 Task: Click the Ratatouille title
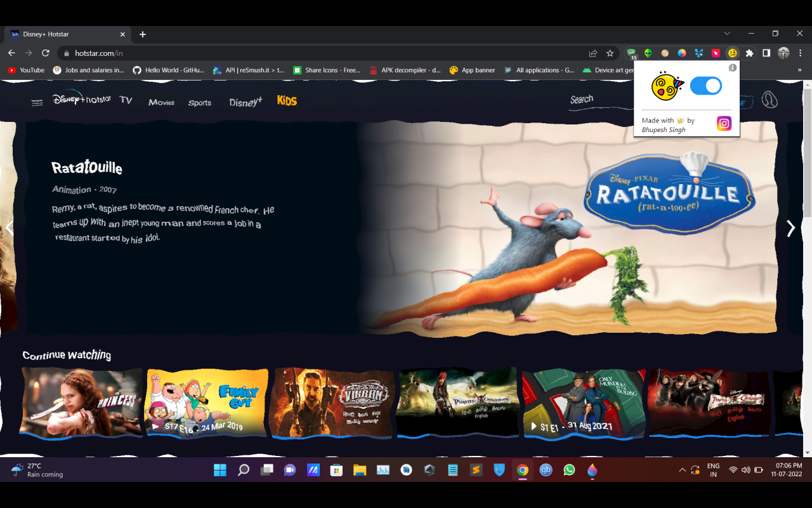pyautogui.click(x=87, y=168)
